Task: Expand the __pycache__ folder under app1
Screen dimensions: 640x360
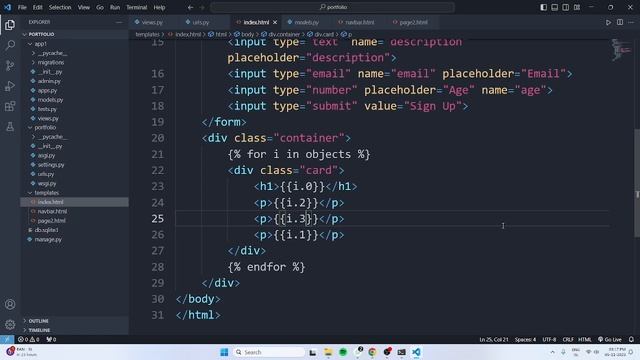Action: point(75,53)
